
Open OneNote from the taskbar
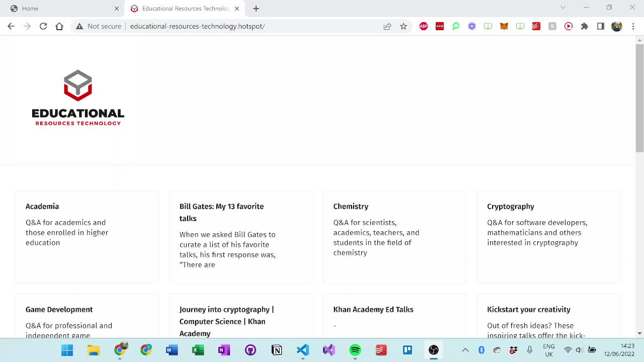(224, 350)
